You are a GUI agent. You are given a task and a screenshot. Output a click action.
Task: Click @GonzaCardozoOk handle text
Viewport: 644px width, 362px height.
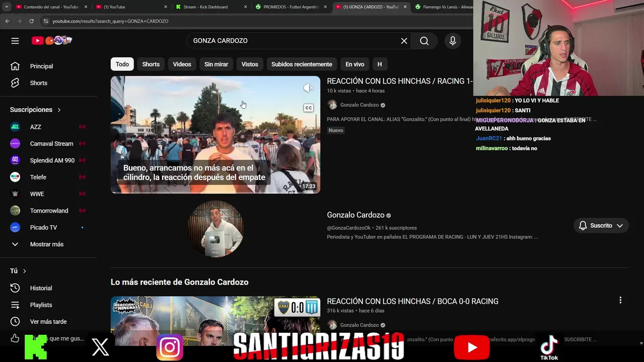(349, 228)
